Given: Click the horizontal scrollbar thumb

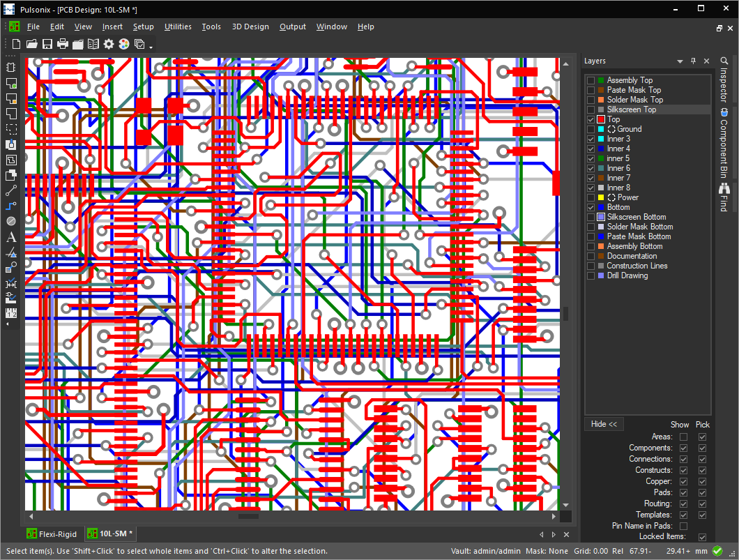Looking at the screenshot, I should 248,517.
